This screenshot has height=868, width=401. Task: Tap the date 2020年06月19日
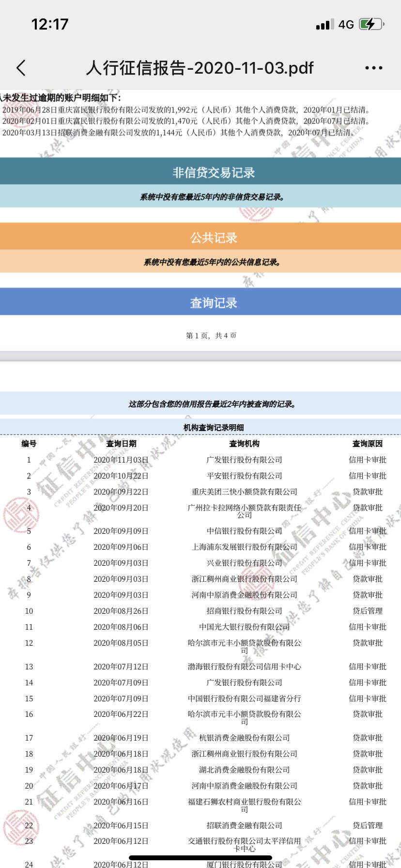[x=121, y=738]
